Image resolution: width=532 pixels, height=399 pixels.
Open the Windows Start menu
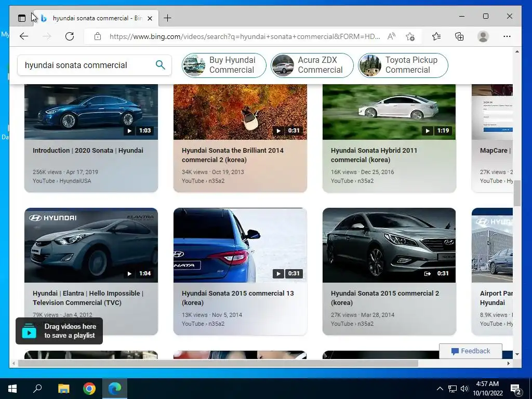[x=12, y=389]
